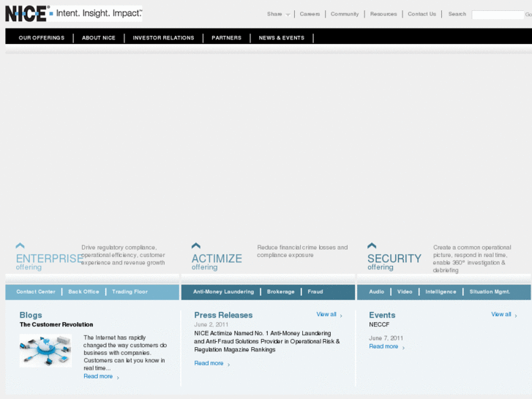
Task: Click the 'Reduce financial crime losses' description
Action: [302, 251]
